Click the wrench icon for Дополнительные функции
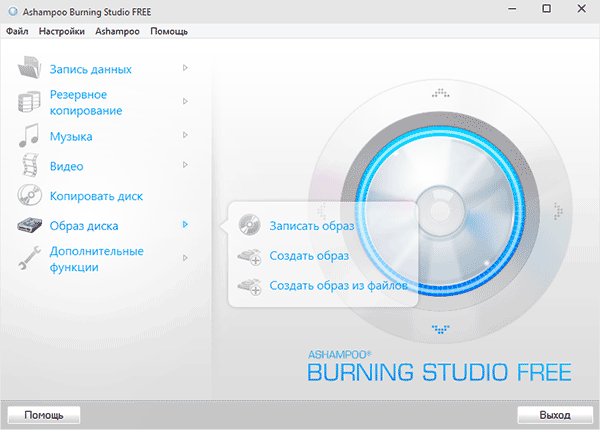 (x=29, y=258)
